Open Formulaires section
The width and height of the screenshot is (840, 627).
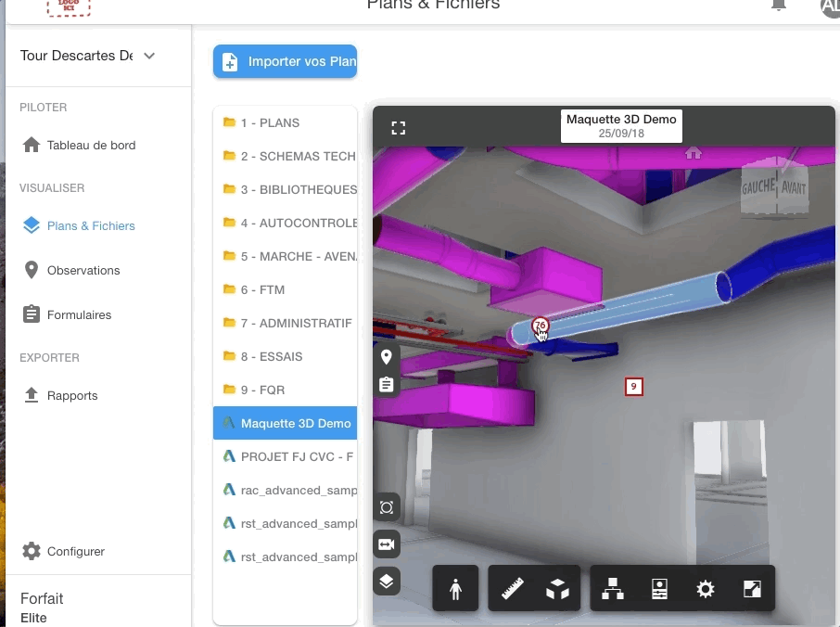coord(80,314)
